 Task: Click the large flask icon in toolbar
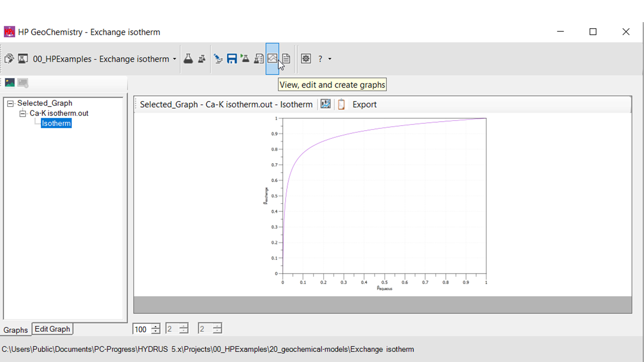tap(188, 59)
